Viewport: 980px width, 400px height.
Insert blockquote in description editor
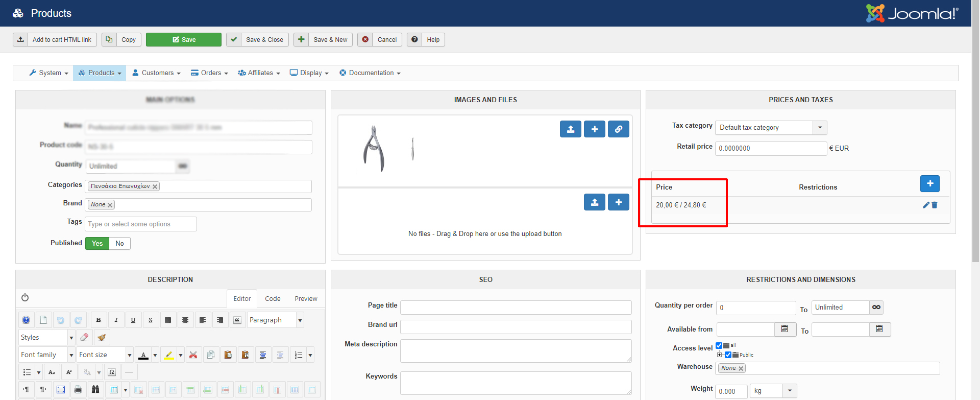237,320
